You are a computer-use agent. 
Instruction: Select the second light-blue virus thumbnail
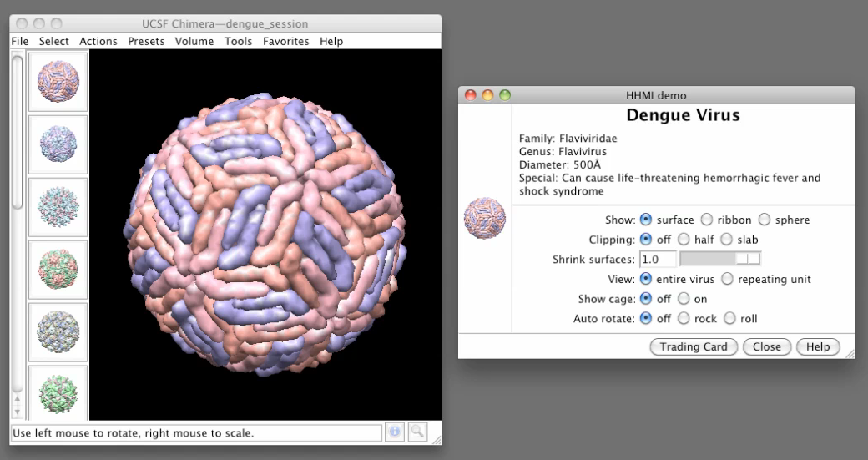(x=58, y=144)
